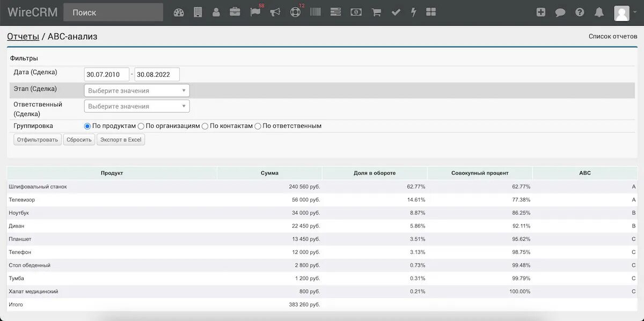Click the start date field 30.07.2010
The image size is (644, 321).
(x=107, y=75)
